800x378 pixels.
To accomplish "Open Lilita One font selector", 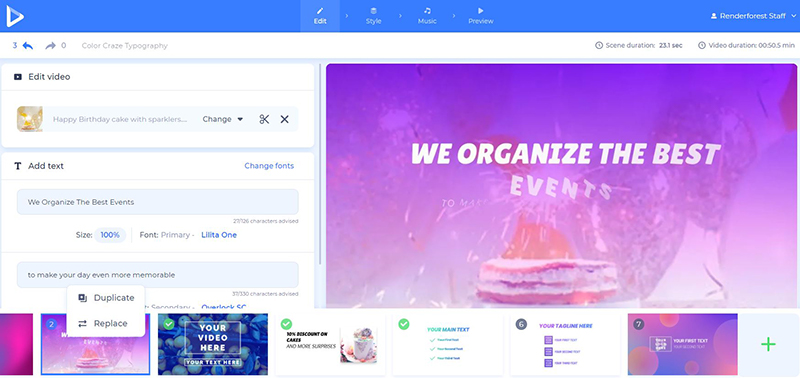I will 219,235.
